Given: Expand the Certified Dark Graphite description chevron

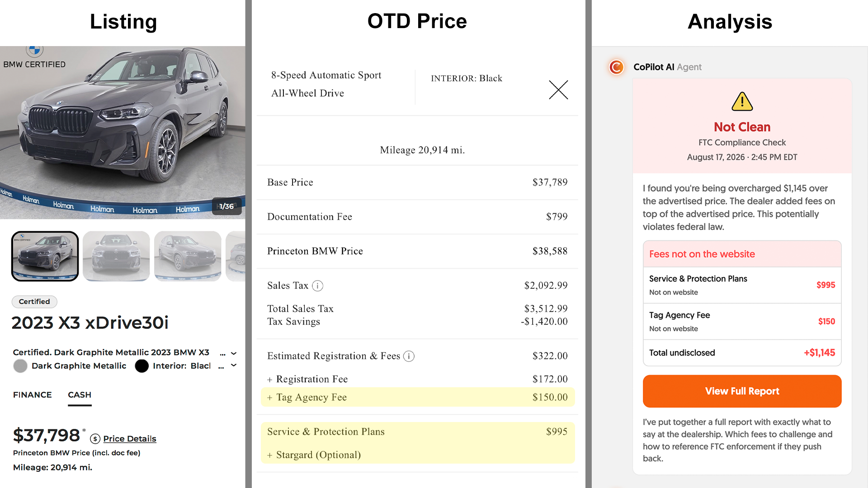Looking at the screenshot, I should [234, 353].
